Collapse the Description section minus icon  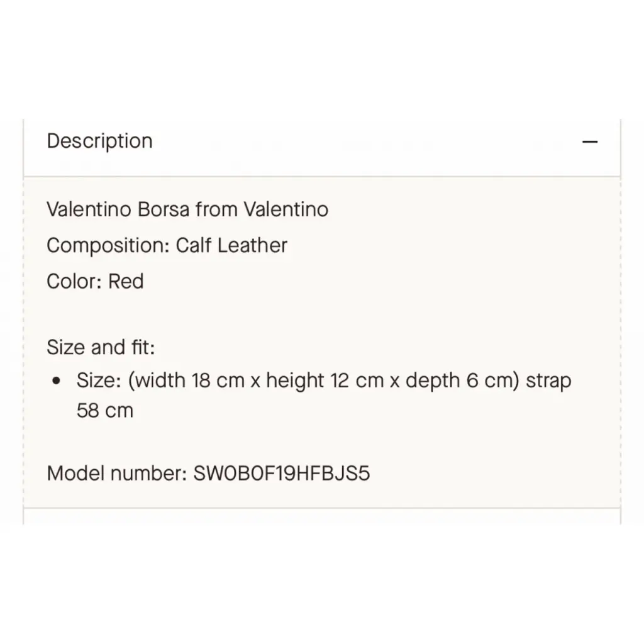pos(590,142)
